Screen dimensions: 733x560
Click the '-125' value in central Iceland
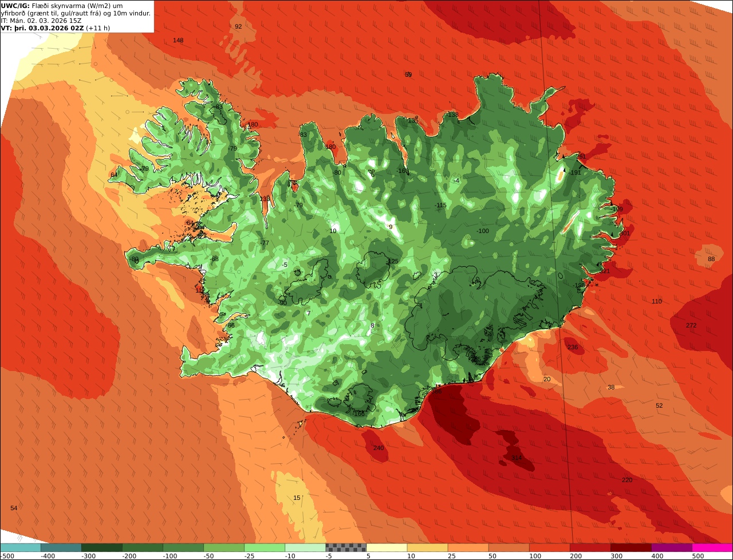tap(392, 261)
